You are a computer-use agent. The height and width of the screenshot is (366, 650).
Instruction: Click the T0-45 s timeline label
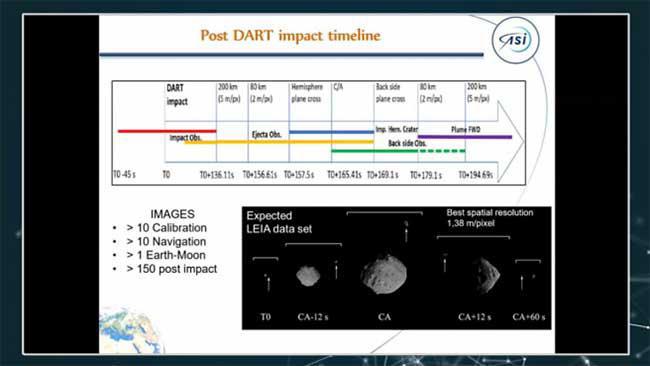point(124,175)
